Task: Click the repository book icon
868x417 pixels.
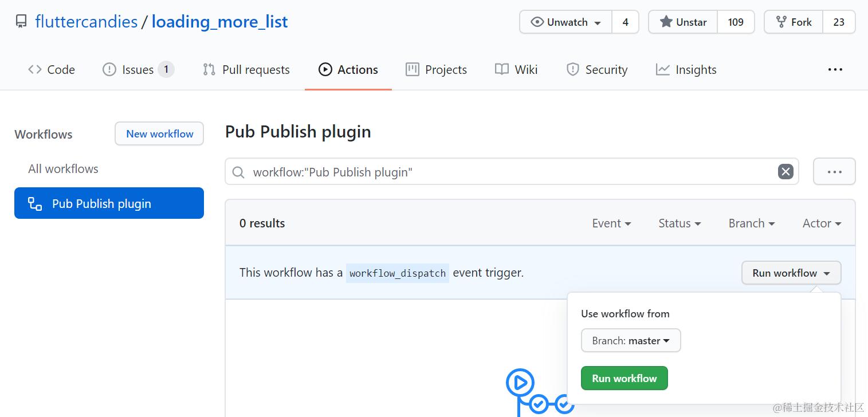Action: point(21,22)
